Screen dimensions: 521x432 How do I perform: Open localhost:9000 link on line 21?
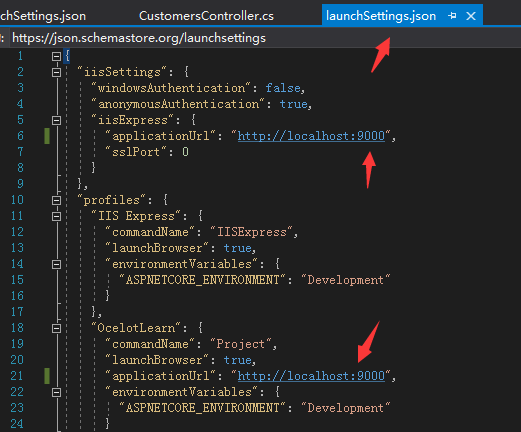point(311,376)
